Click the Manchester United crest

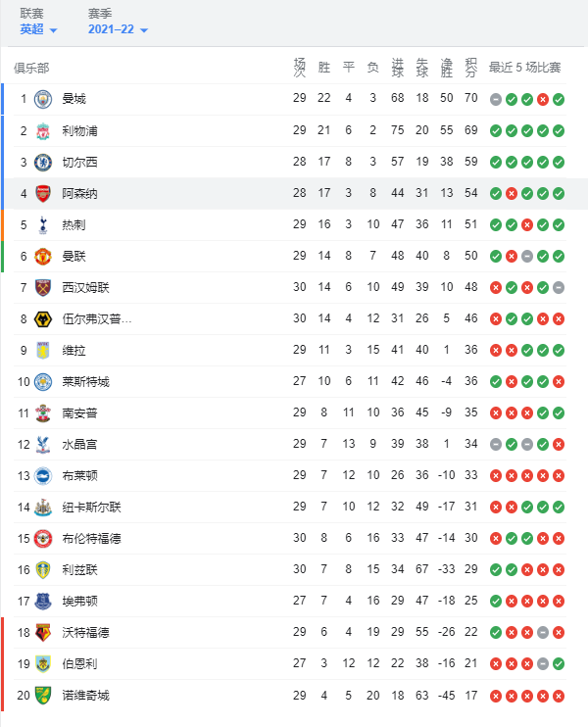[x=43, y=257]
